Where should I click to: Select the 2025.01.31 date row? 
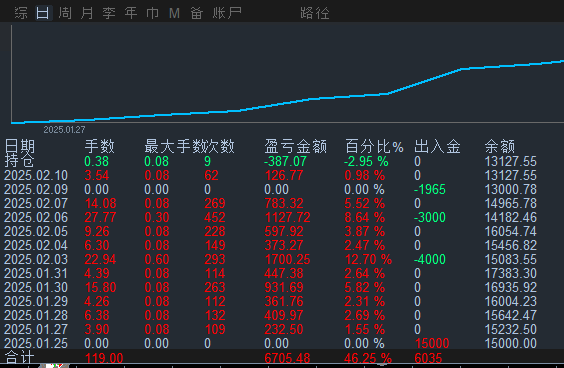[36, 274]
